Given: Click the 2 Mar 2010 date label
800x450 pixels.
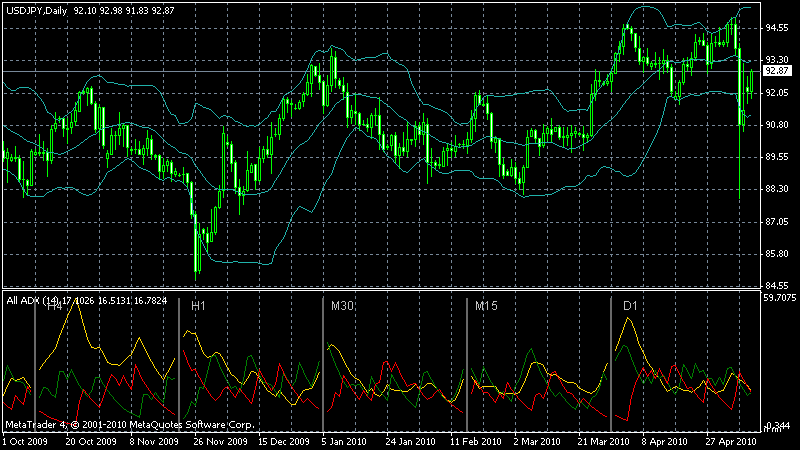Looking at the screenshot, I should (x=537, y=441).
